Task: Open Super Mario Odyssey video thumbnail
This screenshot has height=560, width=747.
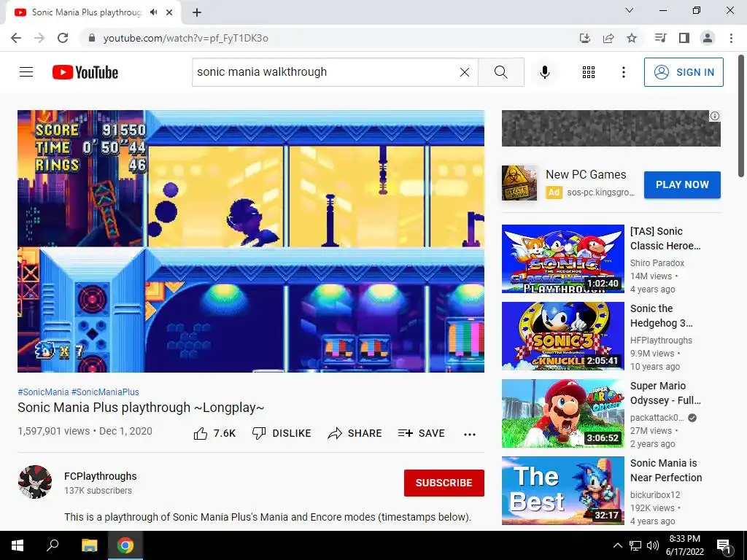Action: 562,413
